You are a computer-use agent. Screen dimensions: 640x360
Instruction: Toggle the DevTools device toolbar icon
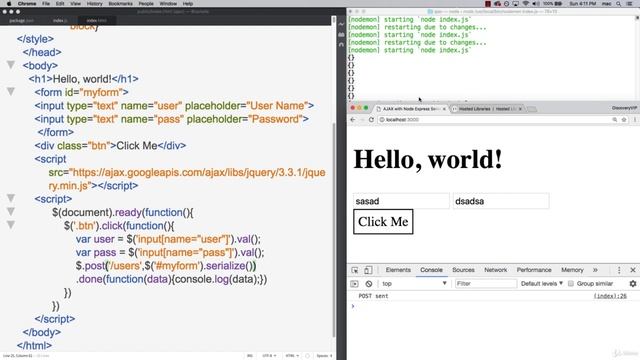tap(368, 270)
